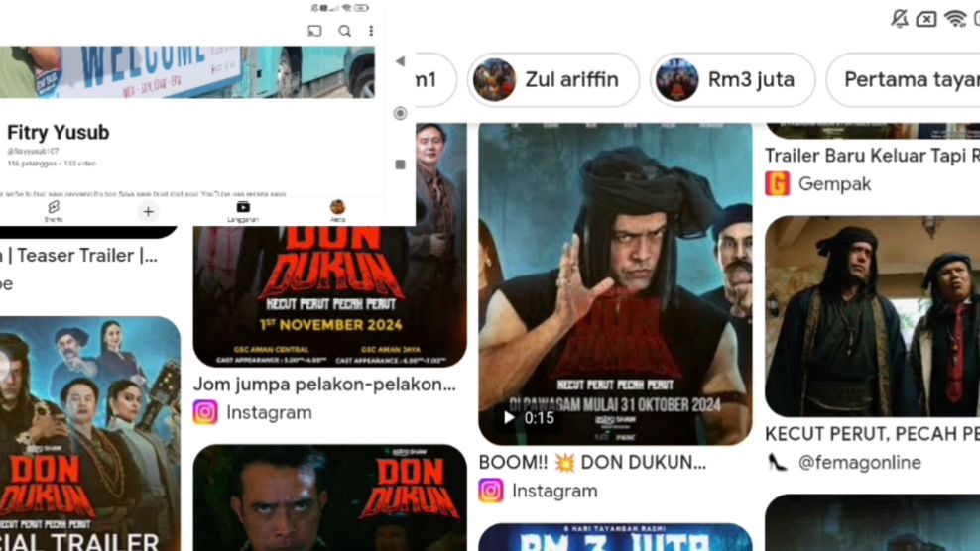The height and width of the screenshot is (551, 980).
Task: Open the Langganan subscriptions tab
Action: 243,211
